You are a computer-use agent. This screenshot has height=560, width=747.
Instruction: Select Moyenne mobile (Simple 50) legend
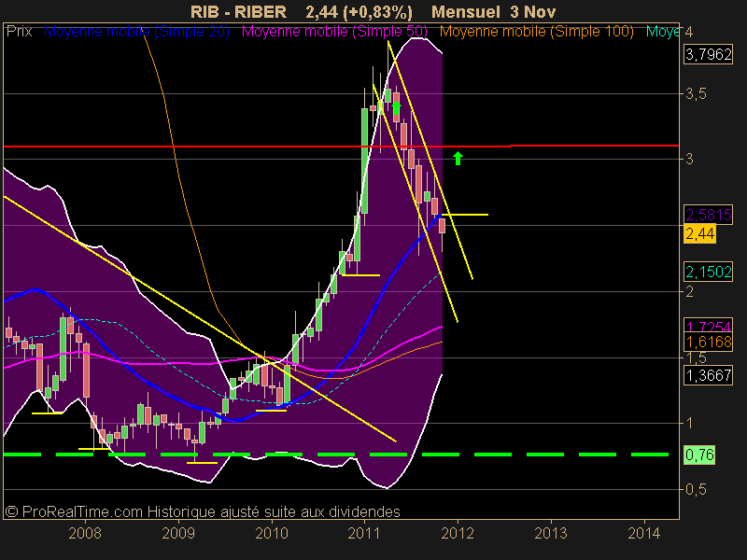pos(334,32)
